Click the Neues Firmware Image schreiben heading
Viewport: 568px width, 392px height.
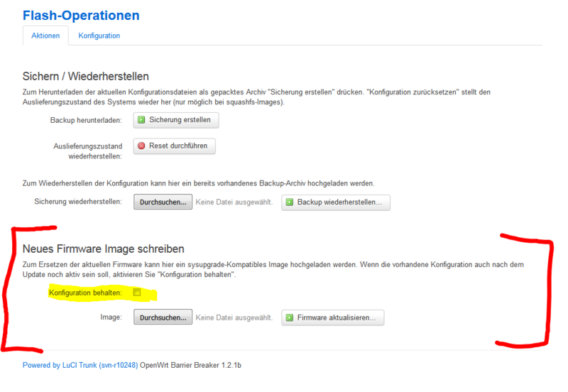[104, 249]
